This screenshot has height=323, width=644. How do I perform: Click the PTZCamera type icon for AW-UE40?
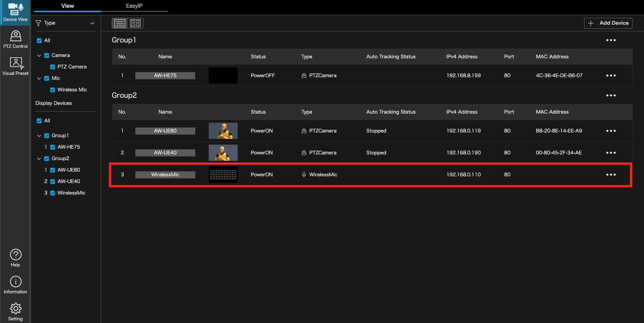[304, 153]
